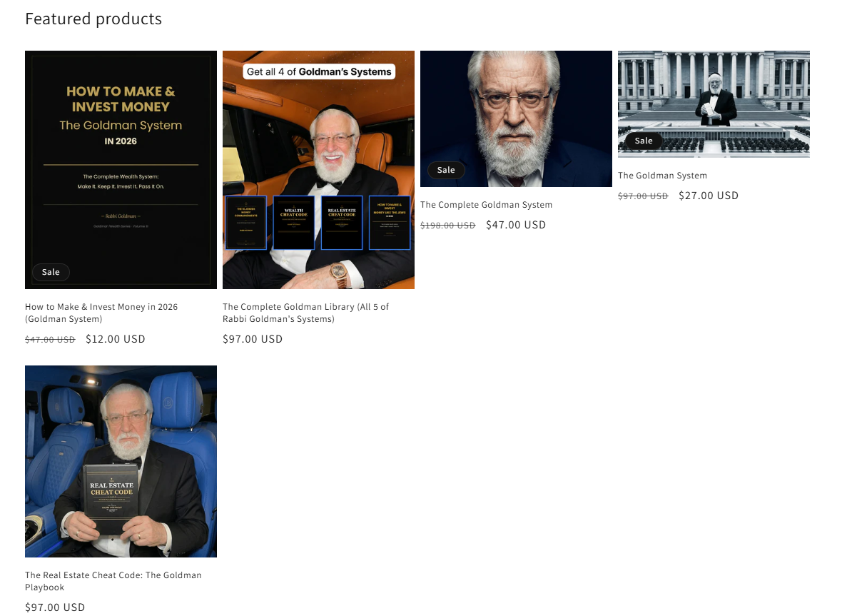Open "The Complete Goldman System" product page
Viewport: 852px width, 616px height.
point(486,204)
